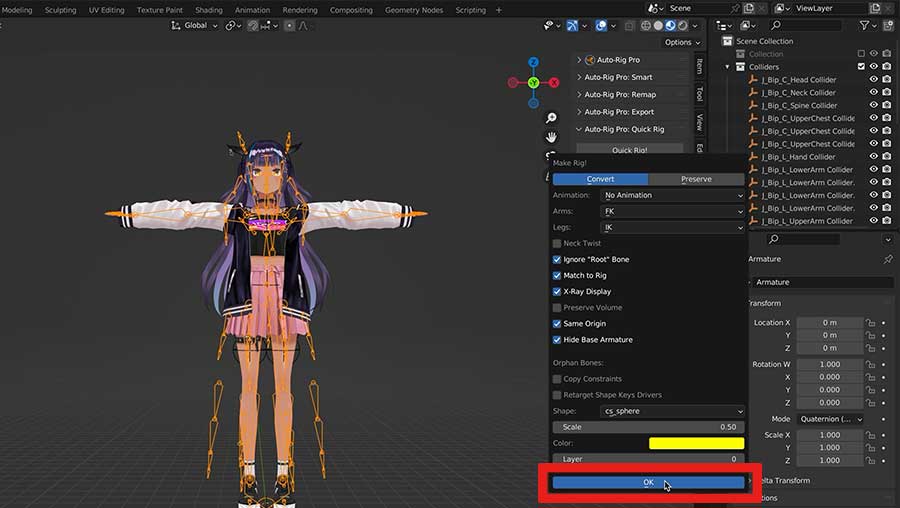
Task: Open the Animation dropdown showing No Animation
Action: [x=673, y=195]
